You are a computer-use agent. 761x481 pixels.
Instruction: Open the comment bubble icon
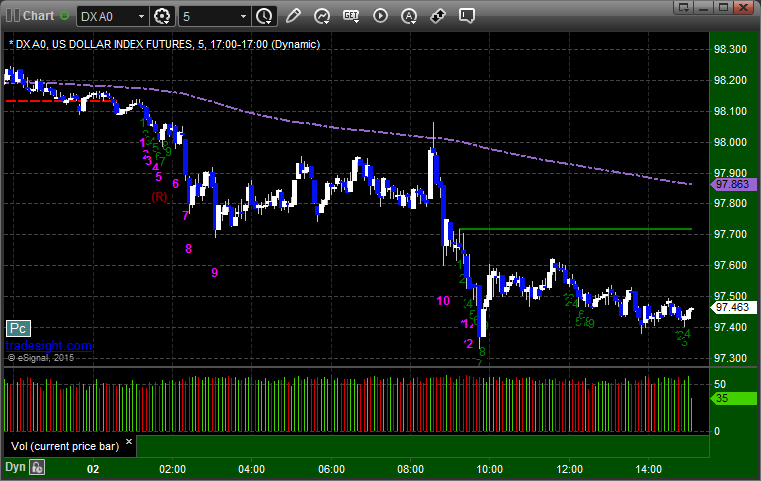466,16
